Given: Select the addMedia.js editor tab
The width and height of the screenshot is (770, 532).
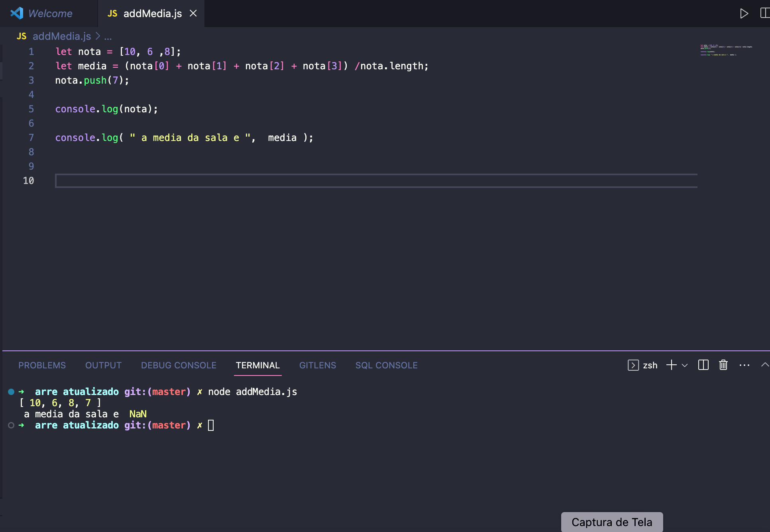Looking at the screenshot, I should 151,14.
